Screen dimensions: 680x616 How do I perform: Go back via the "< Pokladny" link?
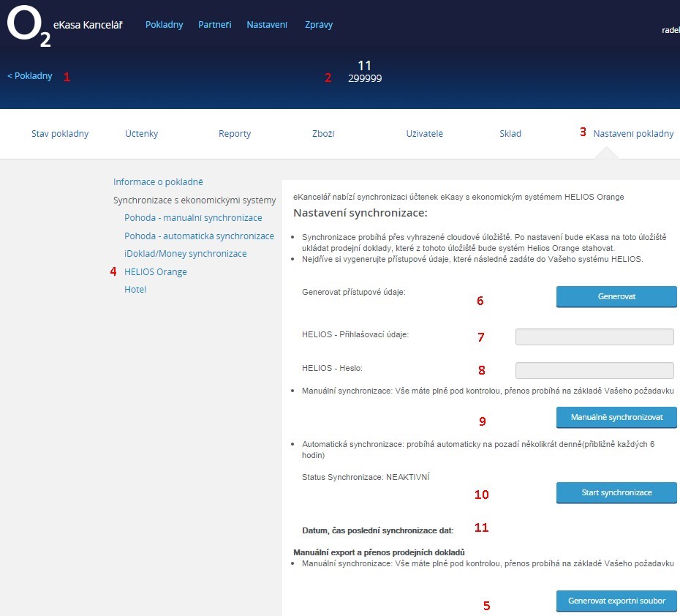click(x=30, y=76)
